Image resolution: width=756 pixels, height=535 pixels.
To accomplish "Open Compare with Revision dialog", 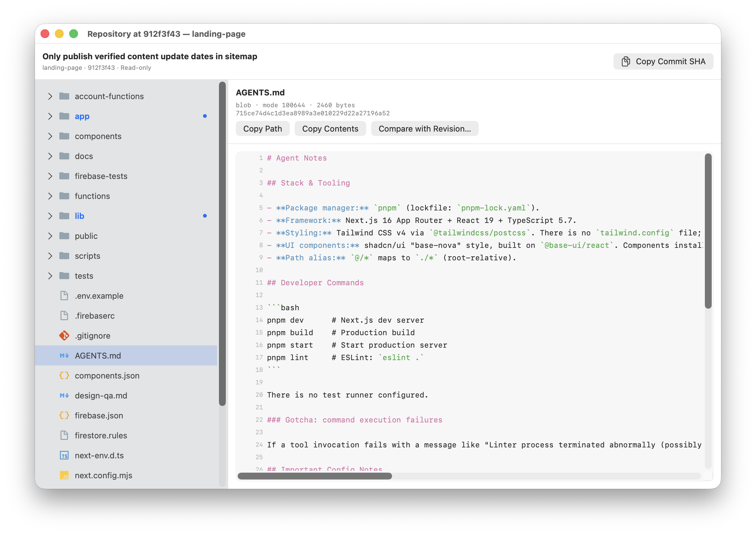I will tap(424, 128).
